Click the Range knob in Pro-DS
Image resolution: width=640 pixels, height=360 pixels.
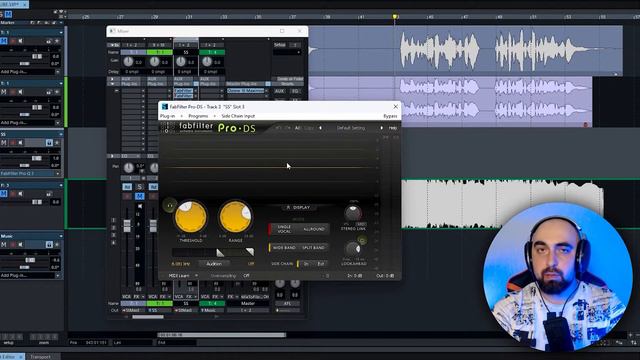236,217
